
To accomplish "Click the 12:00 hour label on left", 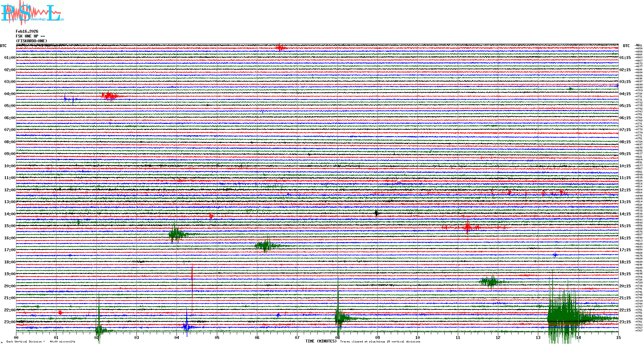I will pyautogui.click(x=10, y=190).
